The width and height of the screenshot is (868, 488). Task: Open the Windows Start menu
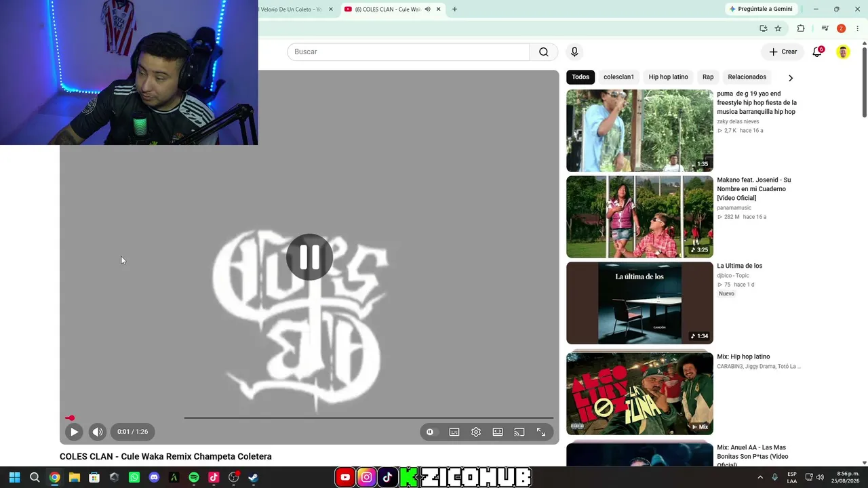[14, 478]
